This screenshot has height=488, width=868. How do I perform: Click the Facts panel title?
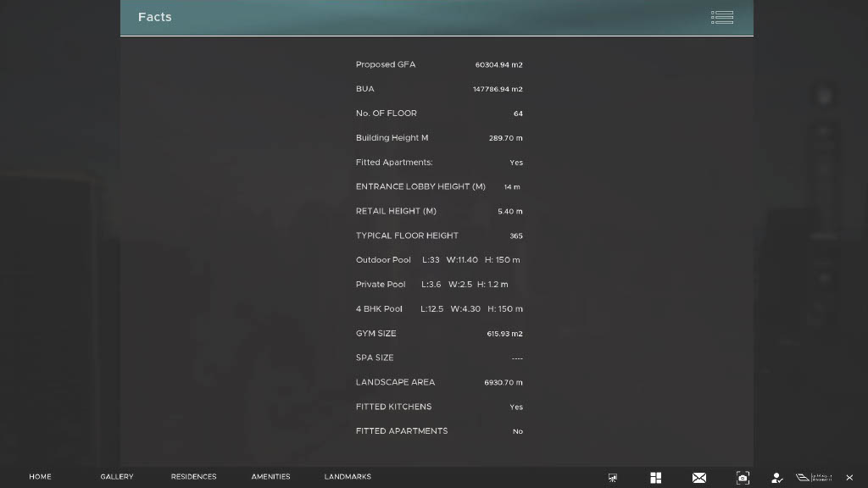[x=155, y=17]
